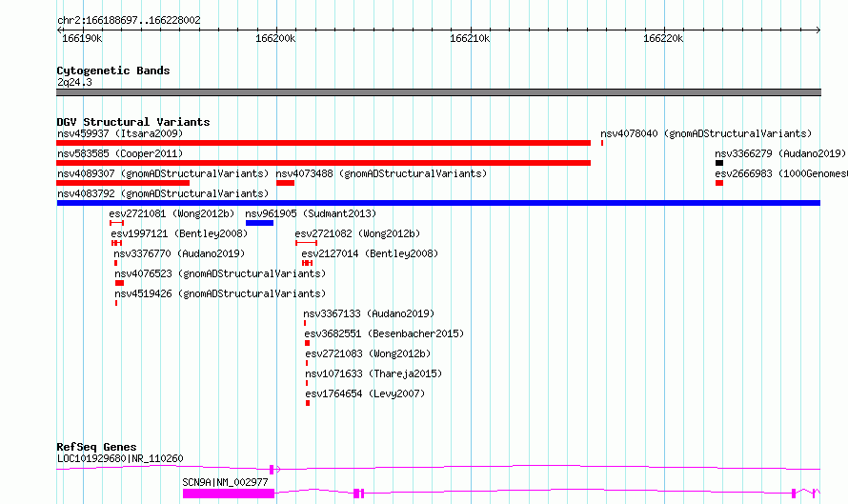This screenshot has width=848, height=504.
Task: Click the 2q24.3 cytogenetic band bar
Action: click(x=438, y=92)
